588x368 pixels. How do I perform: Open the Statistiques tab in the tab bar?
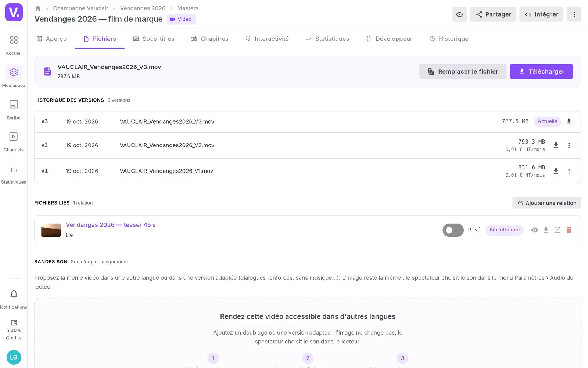(x=327, y=39)
